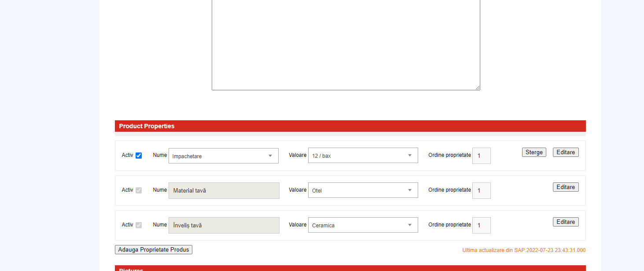Screen dimensions: 644x271
Task: Expand the Ceramica value dropdown
Action: coord(363,225)
